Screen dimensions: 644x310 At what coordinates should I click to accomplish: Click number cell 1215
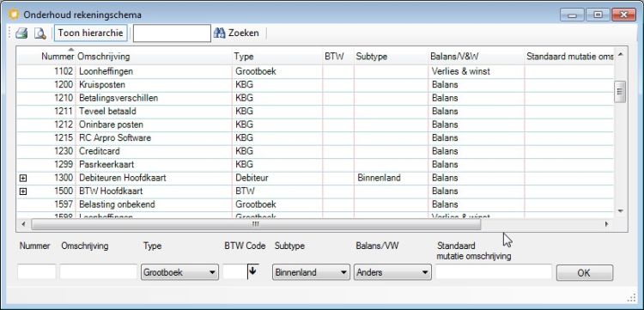[64, 138]
